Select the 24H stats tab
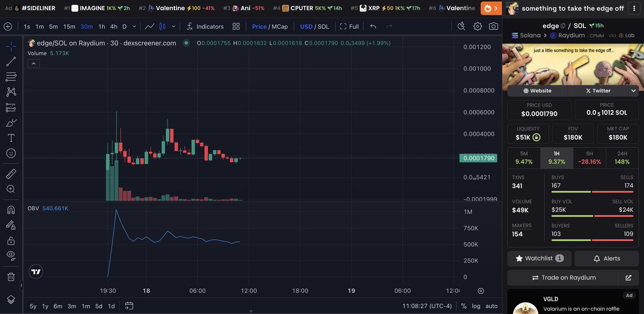 point(622,157)
